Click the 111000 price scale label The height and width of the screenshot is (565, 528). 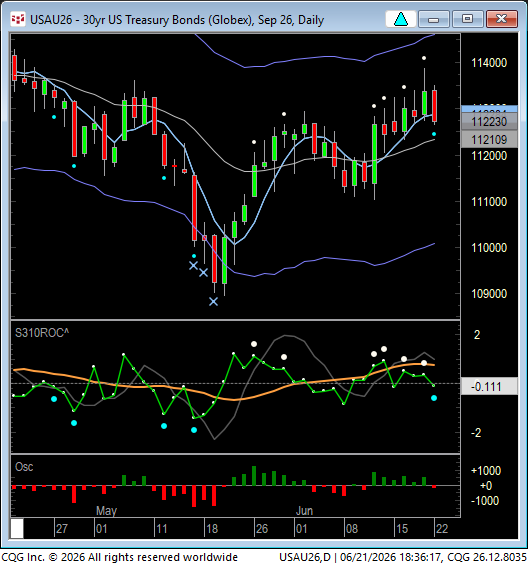click(489, 202)
